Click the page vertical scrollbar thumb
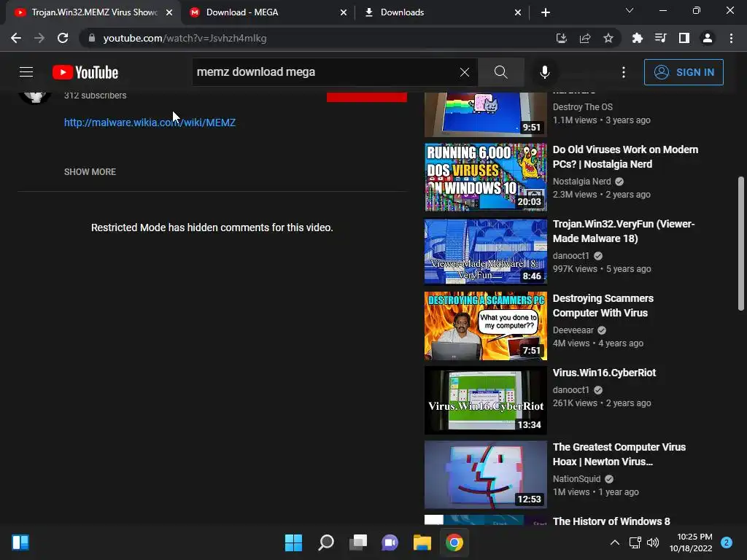The height and width of the screenshot is (560, 747). 741,244
